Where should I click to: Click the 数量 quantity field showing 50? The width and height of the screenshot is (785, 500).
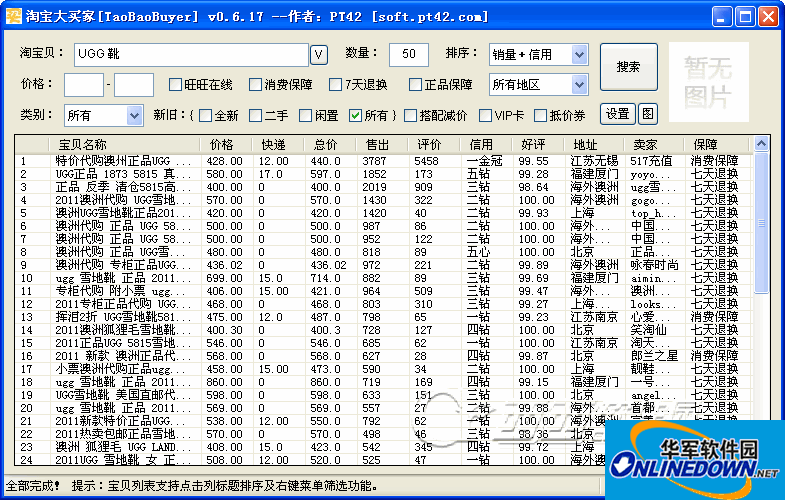pyautogui.click(x=409, y=55)
